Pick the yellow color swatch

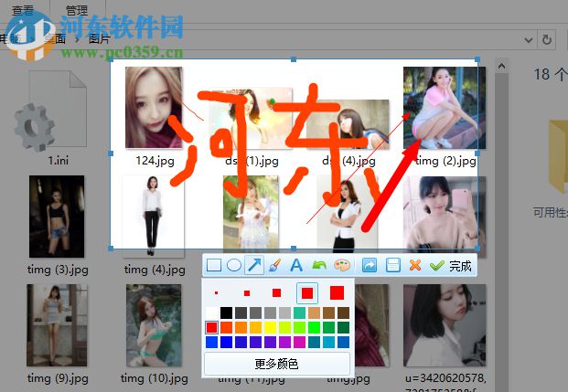coord(270,327)
